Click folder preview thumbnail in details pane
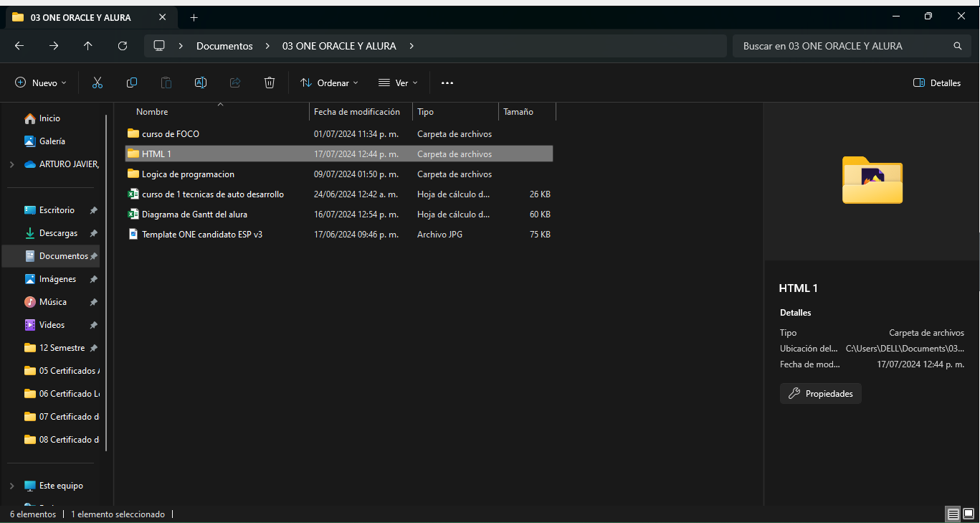This screenshot has height=523, width=980. 872,181
